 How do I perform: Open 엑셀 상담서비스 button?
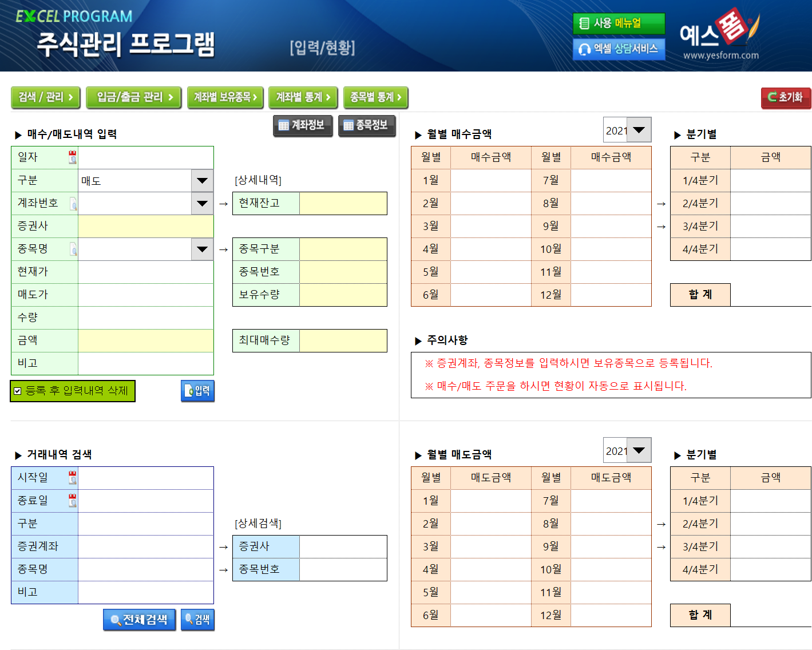point(619,49)
